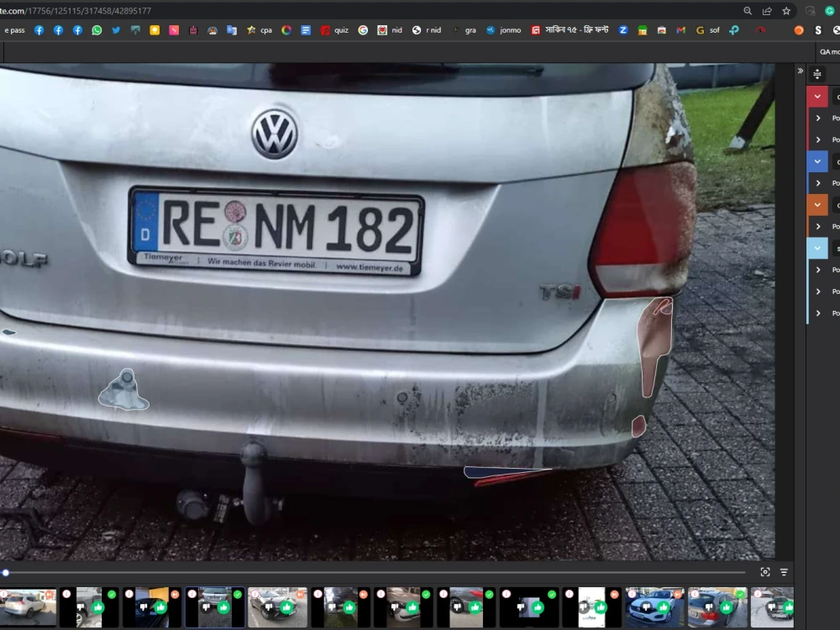Open the 'nid' bookmark
This screenshot has height=630, width=840.
tap(390, 30)
